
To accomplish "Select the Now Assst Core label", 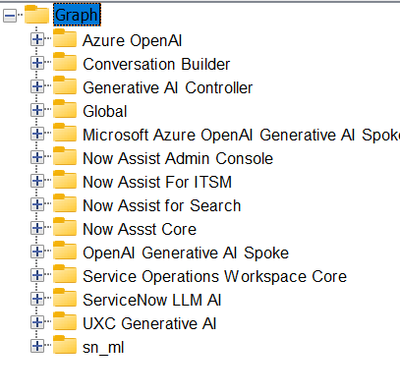I will pyautogui.click(x=139, y=230).
